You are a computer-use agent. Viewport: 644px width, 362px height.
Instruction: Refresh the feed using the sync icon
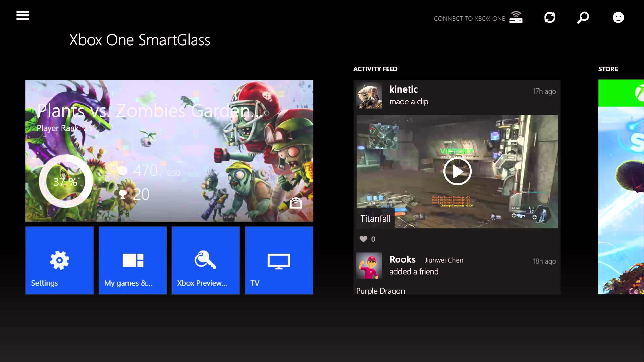550,17
